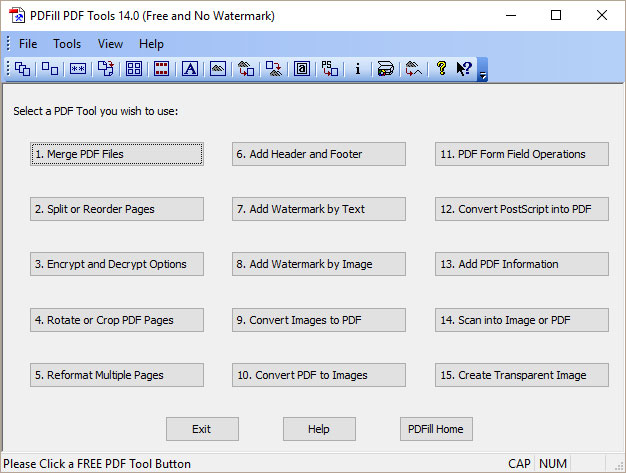626x473 pixels.
Task: Click the PDF Information 'i' toolbar icon
Action: (x=358, y=69)
